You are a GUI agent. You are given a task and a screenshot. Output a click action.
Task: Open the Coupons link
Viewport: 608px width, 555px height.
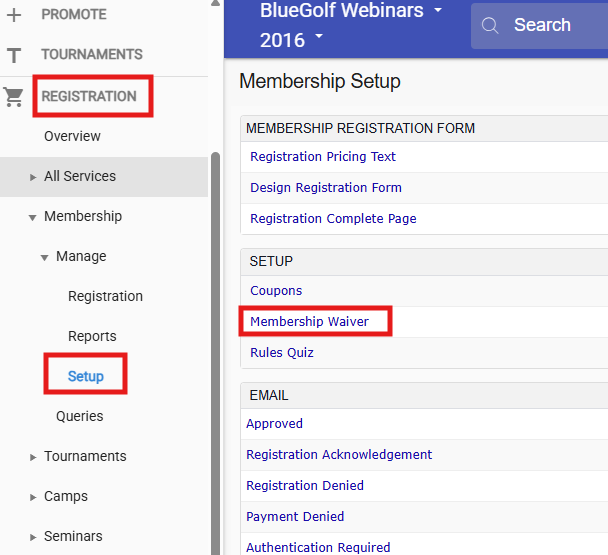point(276,291)
